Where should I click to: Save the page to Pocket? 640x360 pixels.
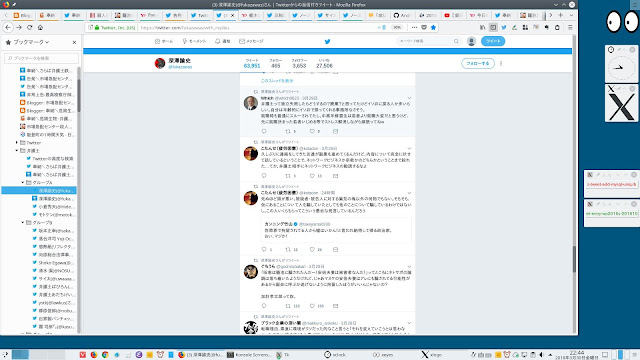(x=424, y=27)
